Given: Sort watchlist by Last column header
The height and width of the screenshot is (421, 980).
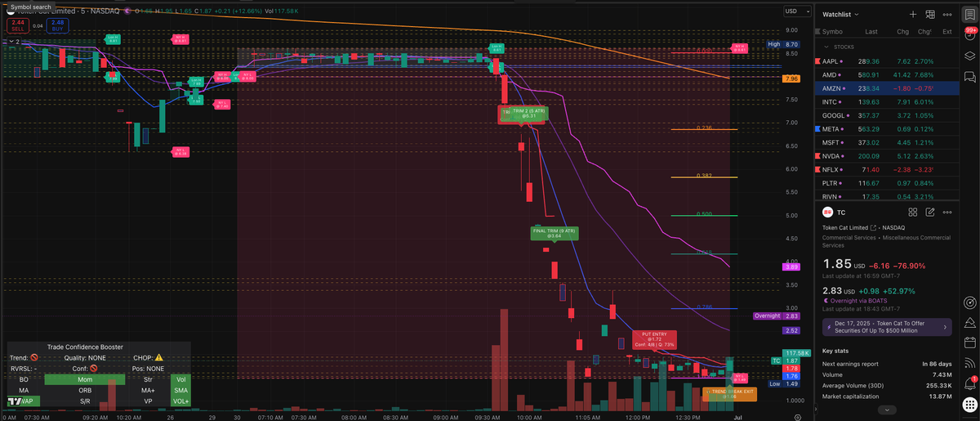Looking at the screenshot, I should click(872, 32).
